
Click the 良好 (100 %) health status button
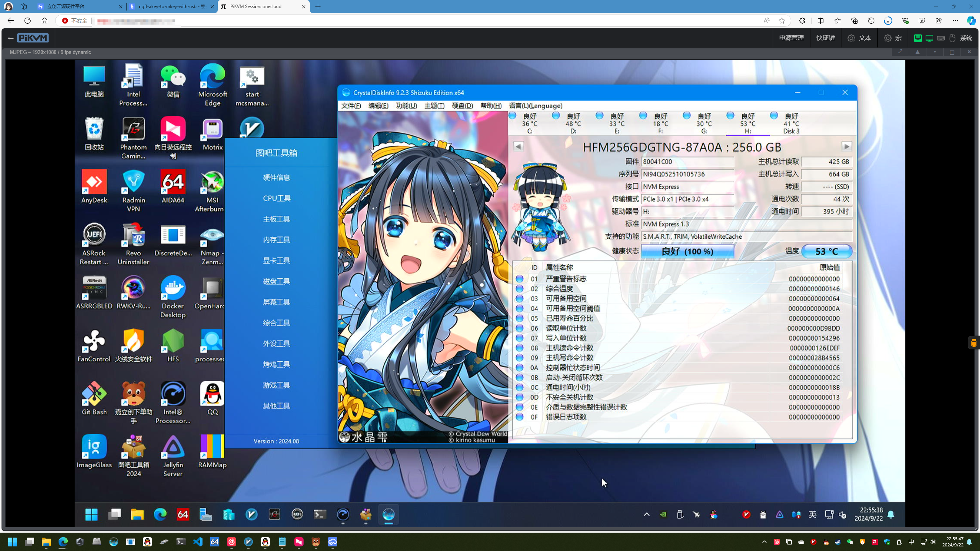(688, 251)
